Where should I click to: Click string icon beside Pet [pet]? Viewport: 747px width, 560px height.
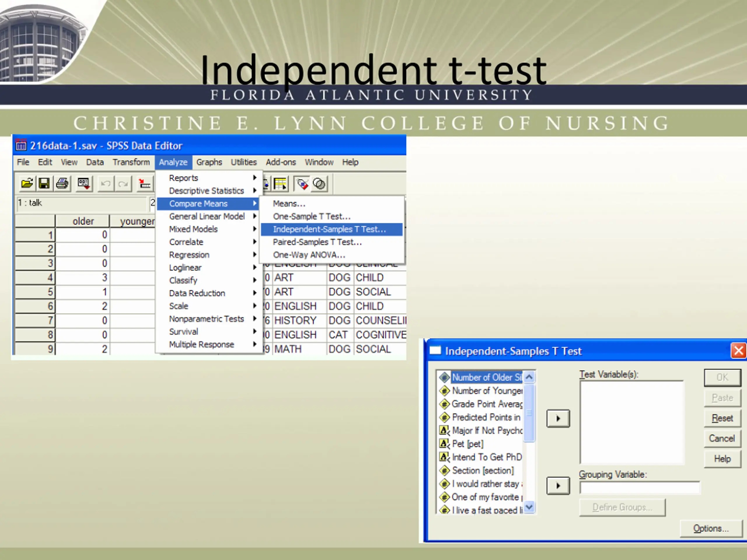tap(444, 444)
